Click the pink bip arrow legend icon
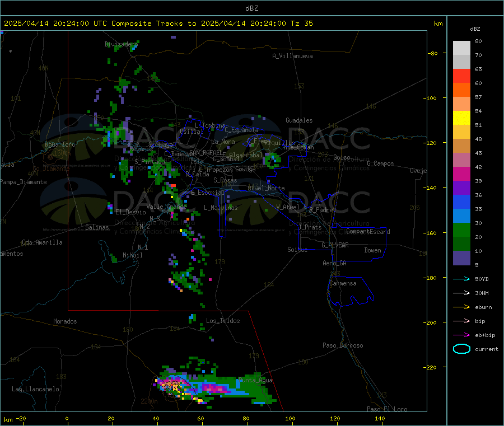The image size is (504, 426). coord(461,321)
